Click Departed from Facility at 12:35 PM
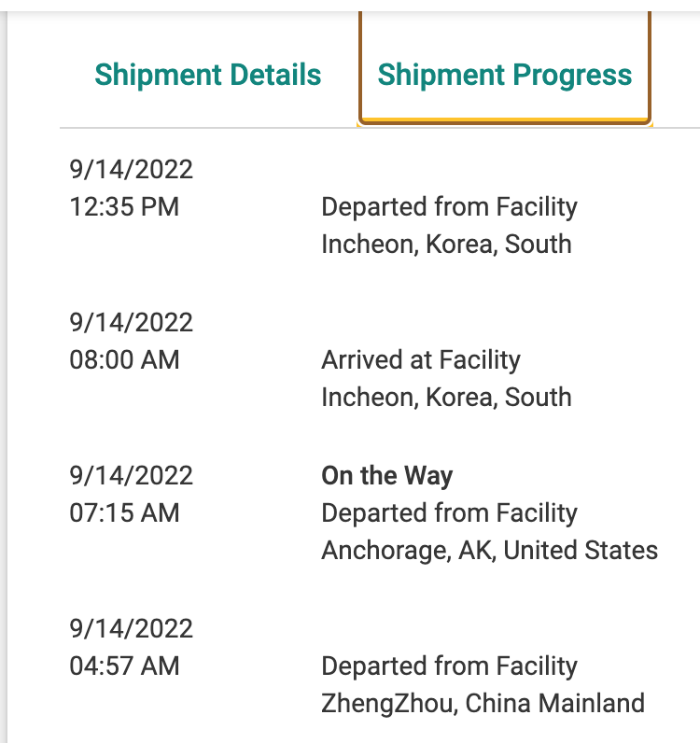The width and height of the screenshot is (700, 743). point(449,207)
